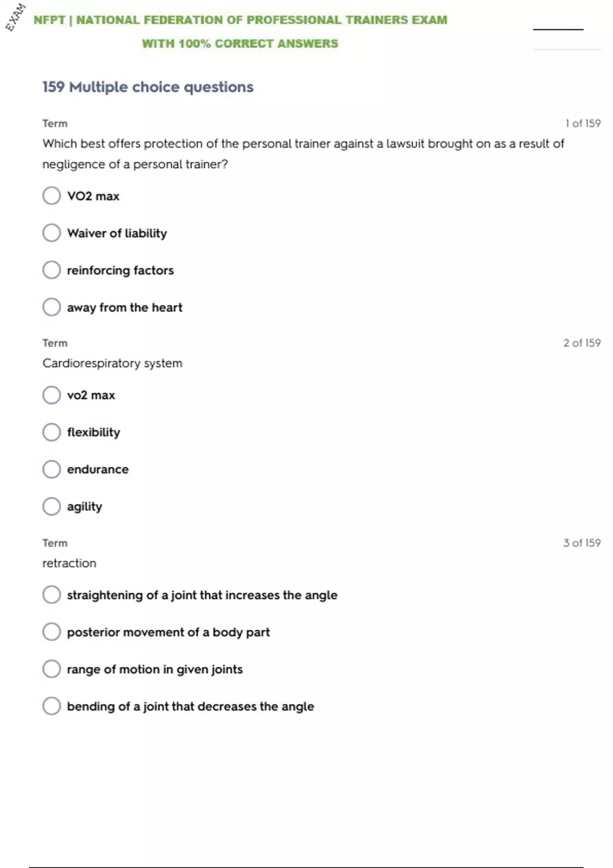Pick the "agility" radio button
The width and height of the screenshot is (613, 868).
52,507
